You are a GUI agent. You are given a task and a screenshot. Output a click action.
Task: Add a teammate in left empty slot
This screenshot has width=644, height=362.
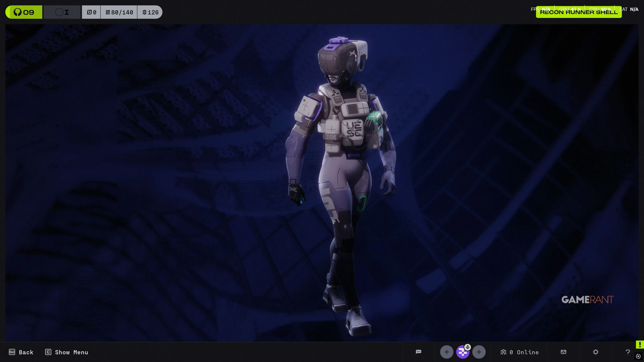(x=446, y=352)
